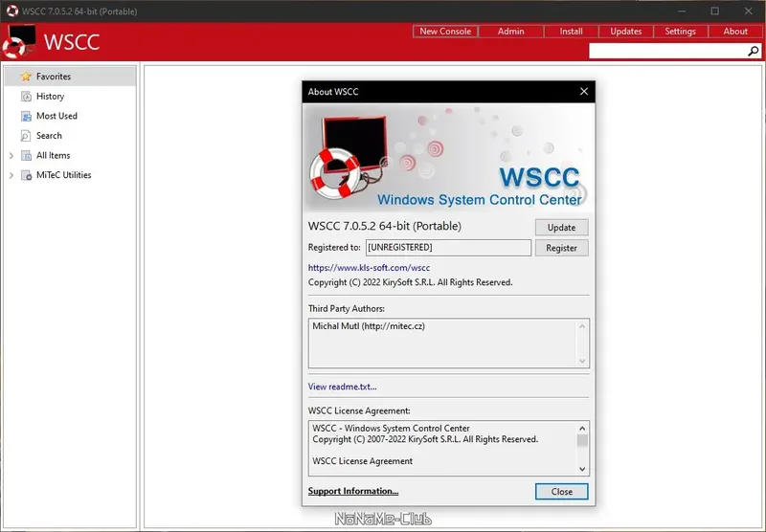This screenshot has width=766, height=532.
Task: Open the About menu
Action: tap(735, 32)
